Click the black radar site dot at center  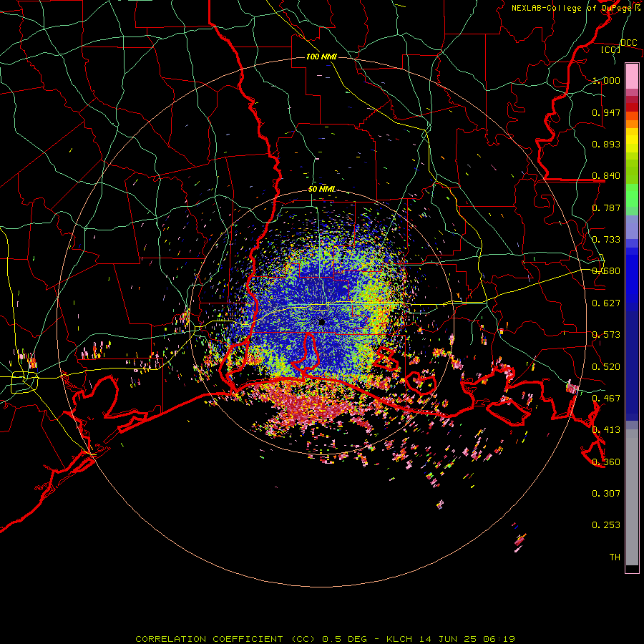[322, 323]
